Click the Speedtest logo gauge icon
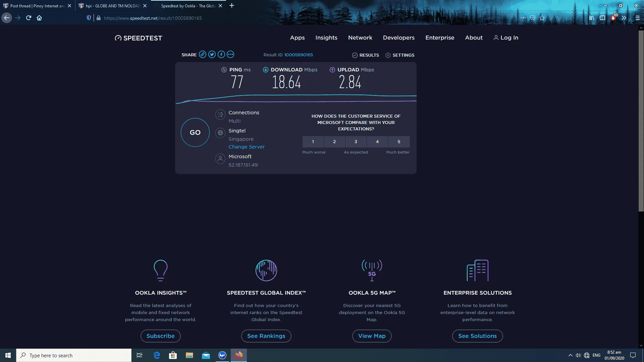 click(x=118, y=38)
